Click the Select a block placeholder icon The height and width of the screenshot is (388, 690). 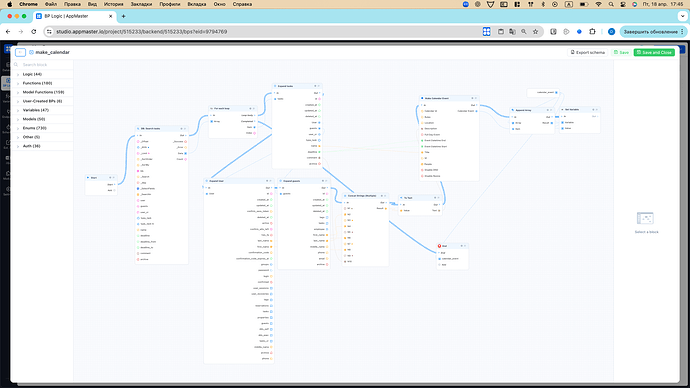645,218
